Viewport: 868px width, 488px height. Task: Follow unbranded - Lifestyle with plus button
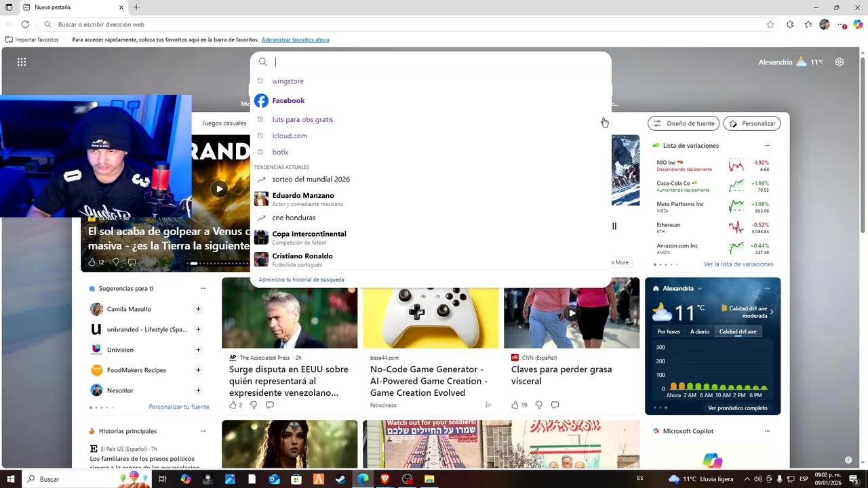point(198,329)
